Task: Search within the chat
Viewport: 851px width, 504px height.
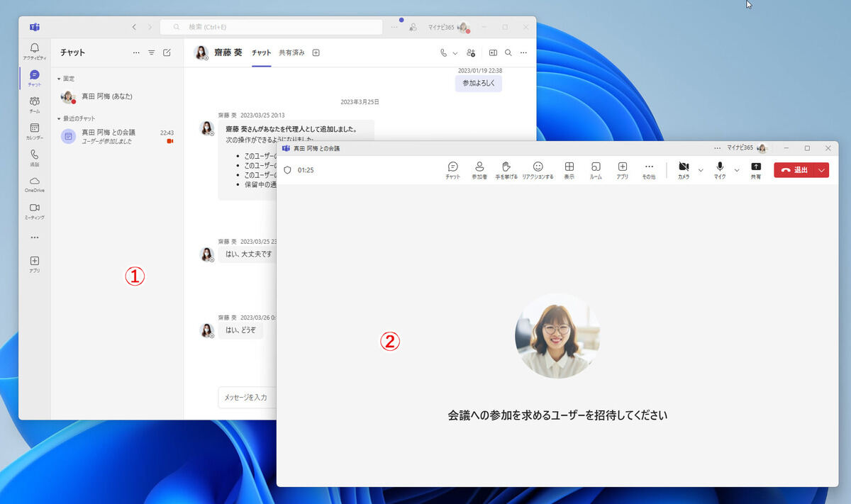Action: [508, 52]
